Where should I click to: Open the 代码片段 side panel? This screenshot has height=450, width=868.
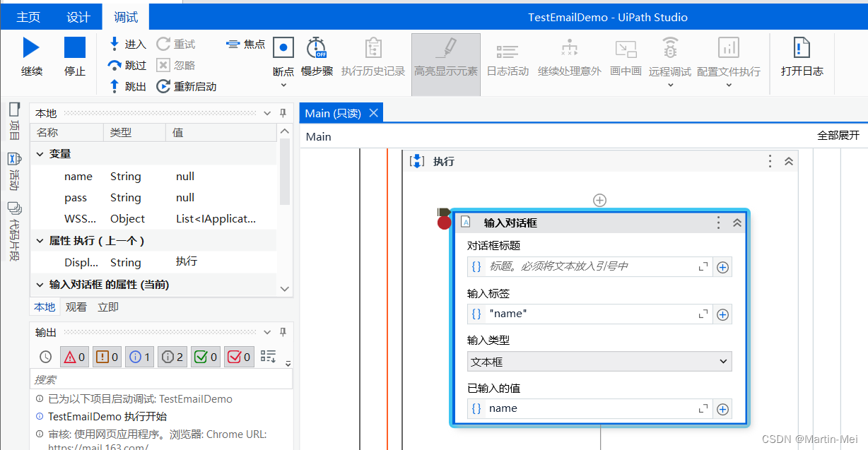14,232
